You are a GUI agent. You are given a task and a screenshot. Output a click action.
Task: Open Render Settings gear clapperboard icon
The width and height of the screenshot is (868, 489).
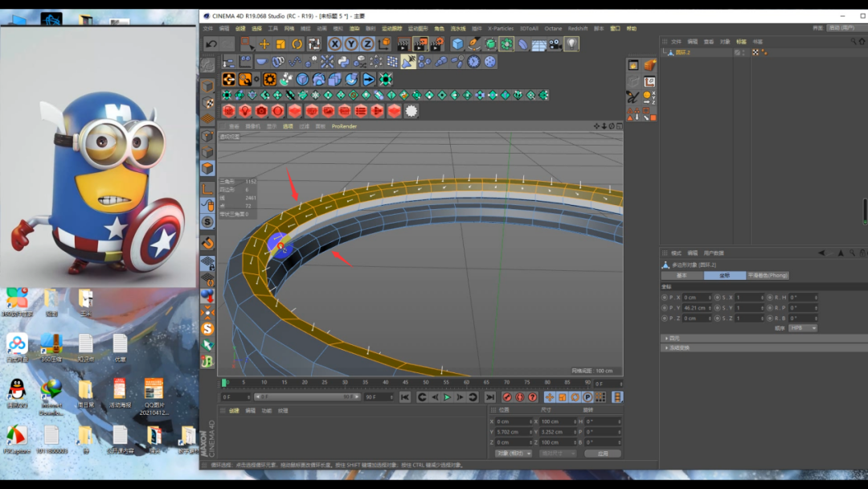[436, 43]
